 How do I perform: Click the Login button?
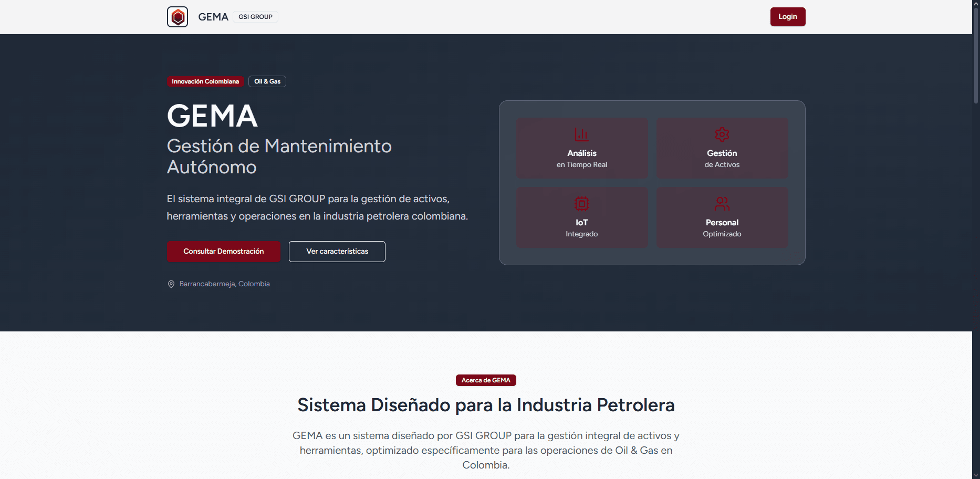coord(787,16)
